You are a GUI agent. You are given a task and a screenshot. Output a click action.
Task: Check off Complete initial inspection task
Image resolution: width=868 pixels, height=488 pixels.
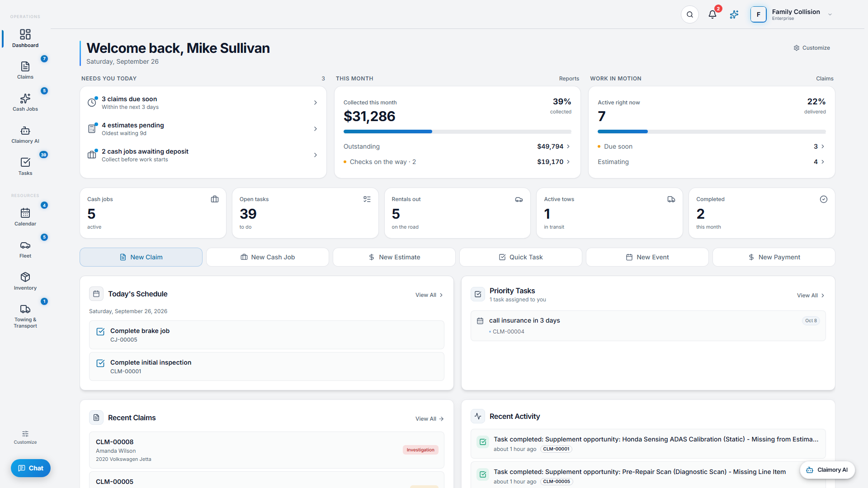pos(100,363)
